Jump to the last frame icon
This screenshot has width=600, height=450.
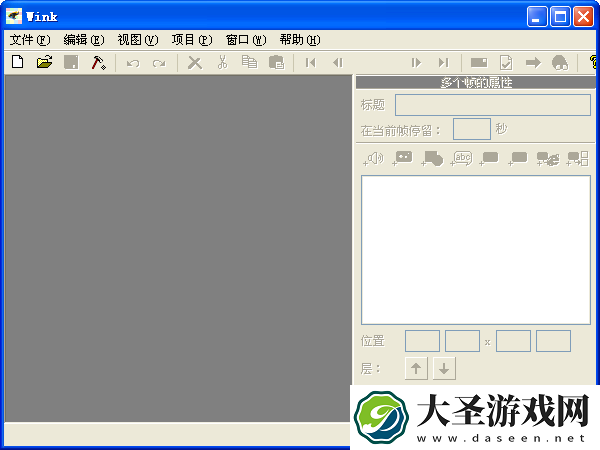click(443, 62)
